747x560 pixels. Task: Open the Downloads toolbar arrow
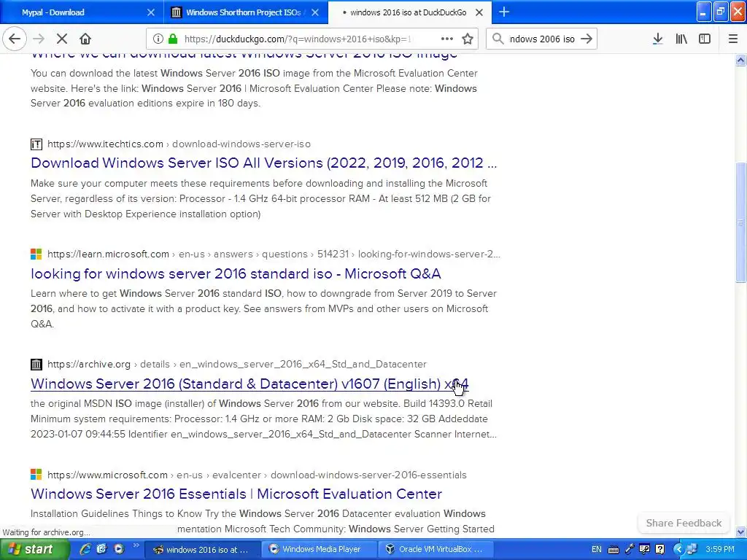tap(657, 39)
